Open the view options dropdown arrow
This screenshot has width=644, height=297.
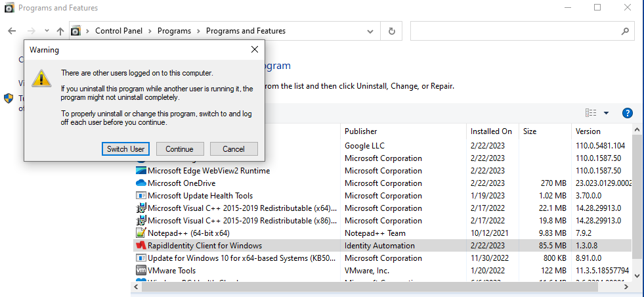pyautogui.click(x=606, y=113)
